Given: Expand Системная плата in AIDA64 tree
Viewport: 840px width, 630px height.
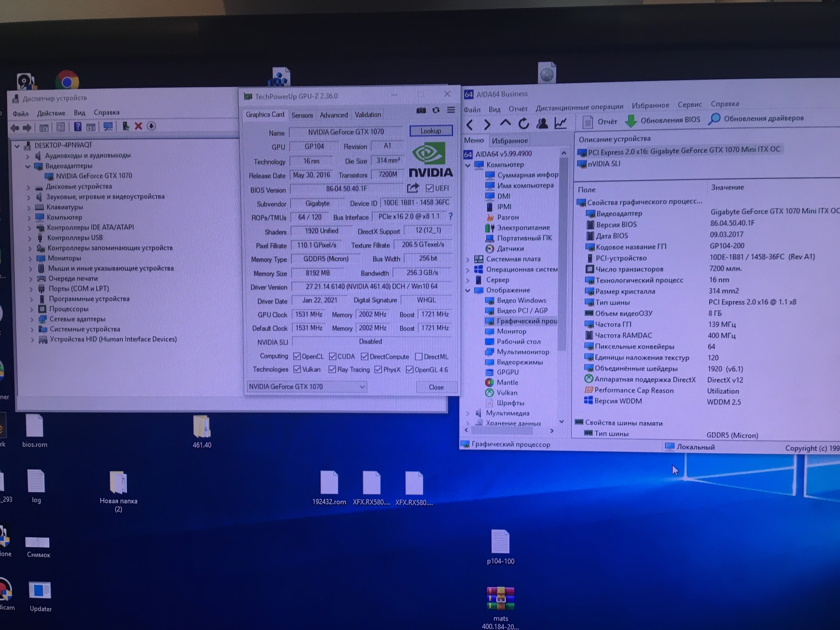Looking at the screenshot, I should pos(468,259).
